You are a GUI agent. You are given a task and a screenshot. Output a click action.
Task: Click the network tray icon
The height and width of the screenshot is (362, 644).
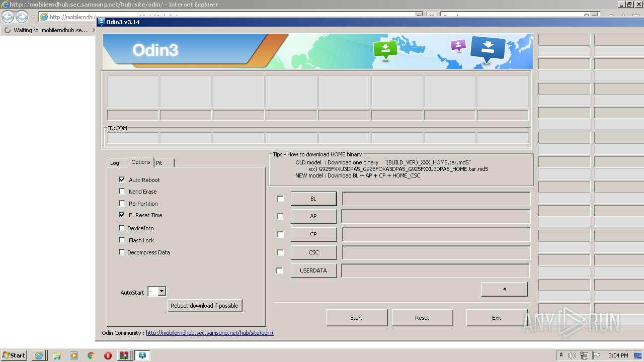[x=584, y=355]
